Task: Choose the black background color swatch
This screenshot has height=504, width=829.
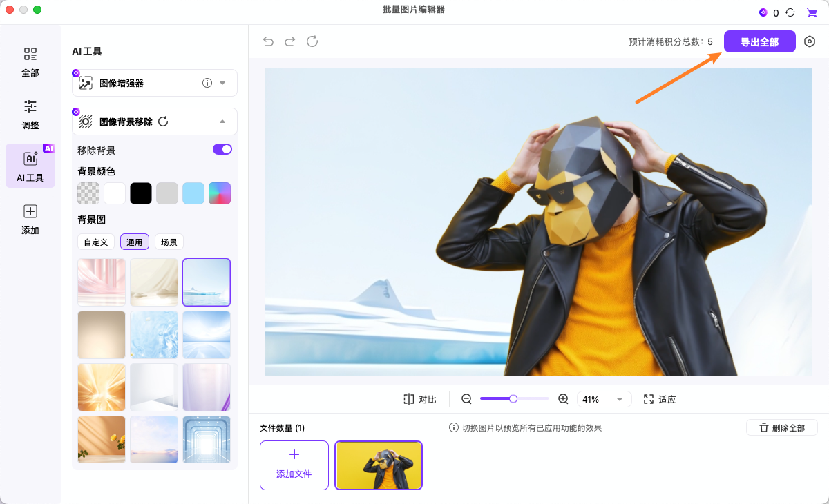Action: [x=141, y=193]
